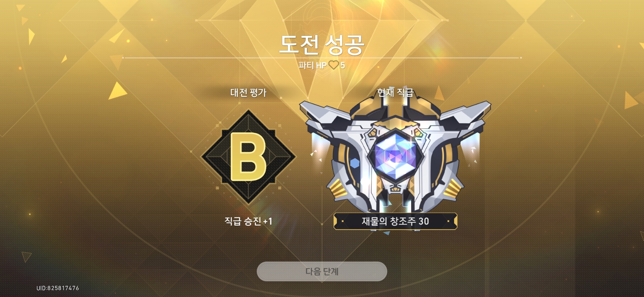Image resolution: width=644 pixels, height=297 pixels.
Task: Select the B rank diamond badge
Action: pyautogui.click(x=248, y=157)
